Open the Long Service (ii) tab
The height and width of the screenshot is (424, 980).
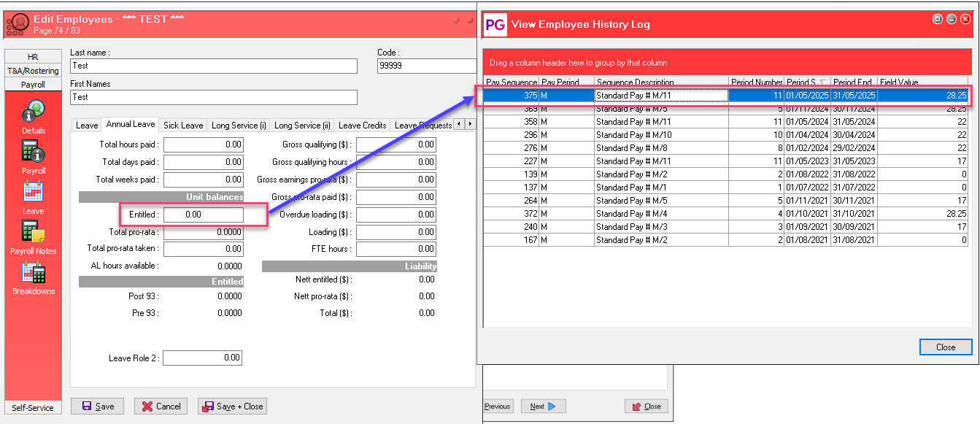[x=302, y=126]
